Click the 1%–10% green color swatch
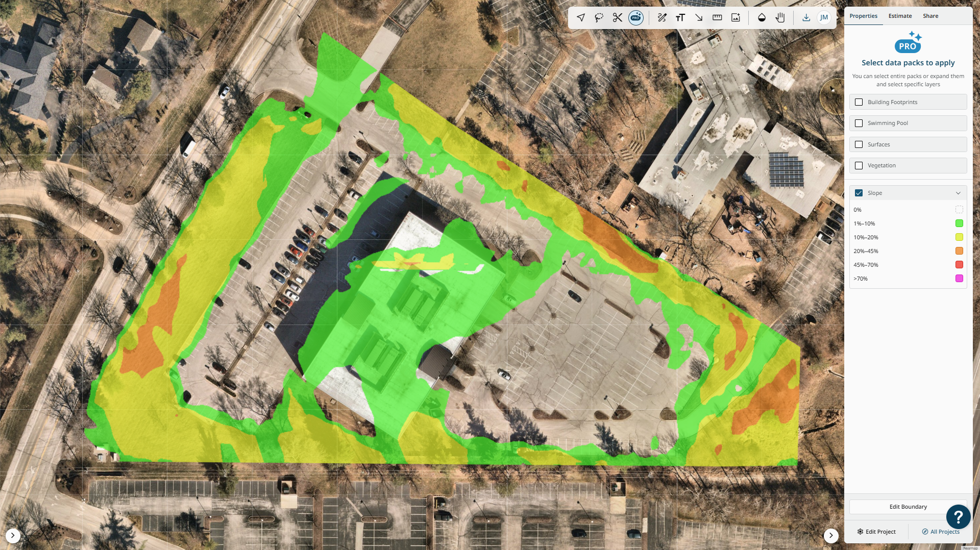 click(x=960, y=223)
